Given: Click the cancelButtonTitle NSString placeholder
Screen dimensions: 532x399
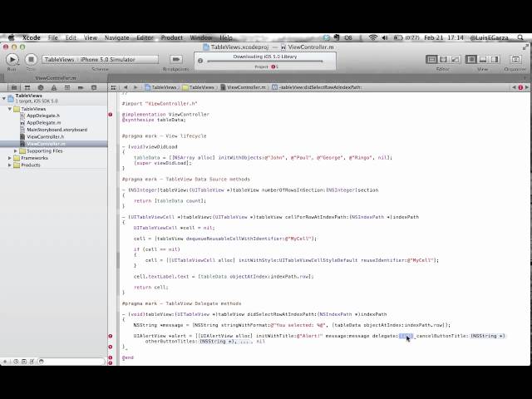Looking at the screenshot, I should pyautogui.click(x=488, y=336).
